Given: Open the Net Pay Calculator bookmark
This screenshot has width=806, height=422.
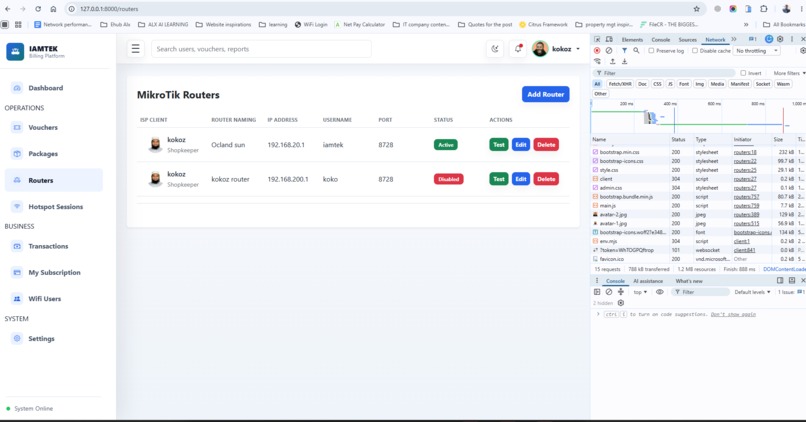Looking at the screenshot, I should (x=360, y=24).
